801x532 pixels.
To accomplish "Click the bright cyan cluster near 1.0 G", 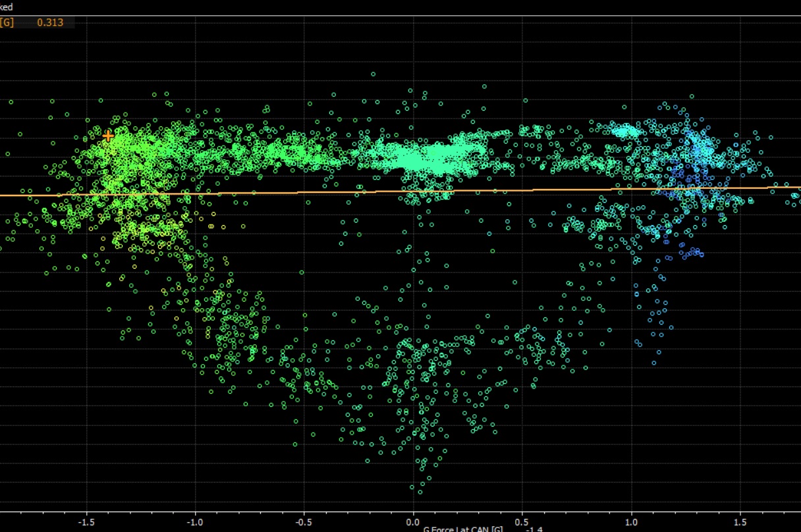I will coord(626,132).
